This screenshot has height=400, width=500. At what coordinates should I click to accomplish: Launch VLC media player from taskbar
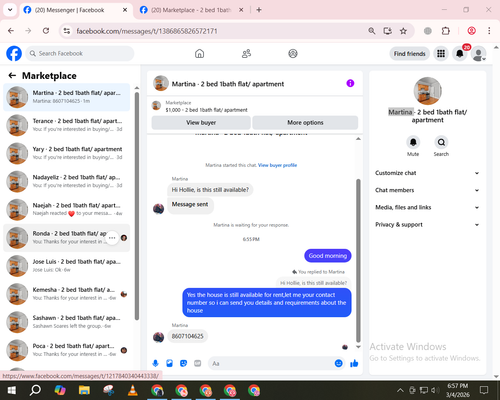[x=133, y=390]
